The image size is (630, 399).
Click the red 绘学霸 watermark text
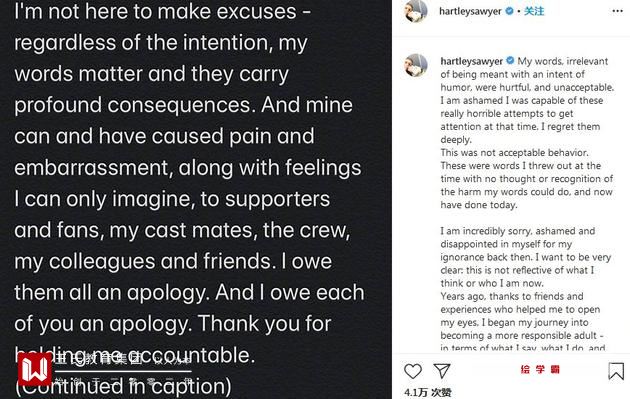(x=540, y=369)
